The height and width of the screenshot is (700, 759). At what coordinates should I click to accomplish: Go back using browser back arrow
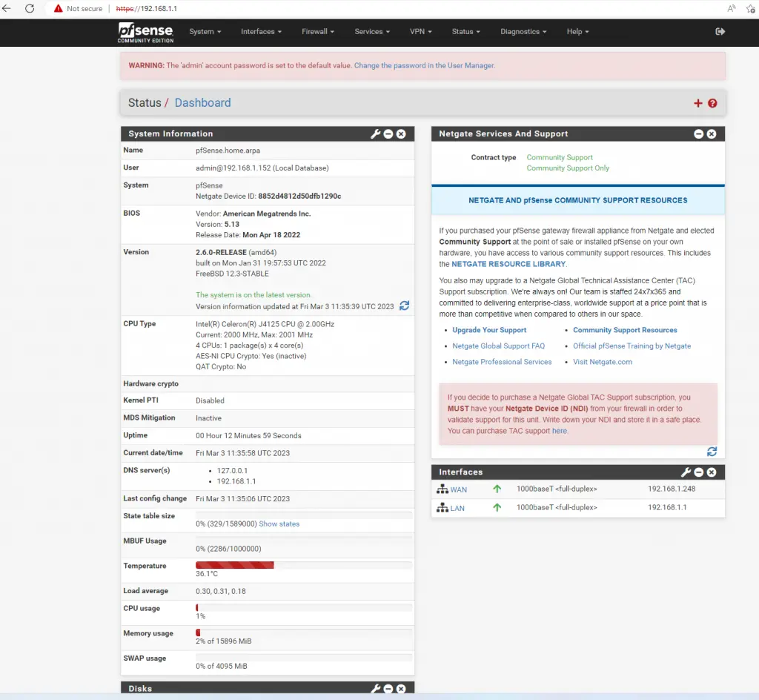7,9
